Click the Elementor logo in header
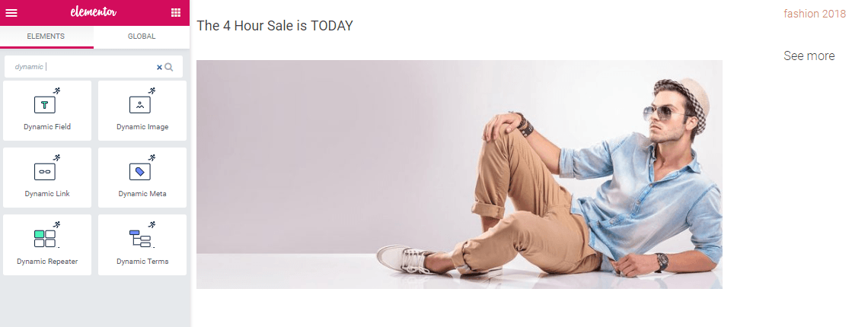This screenshot has height=327, width=868. (94, 12)
